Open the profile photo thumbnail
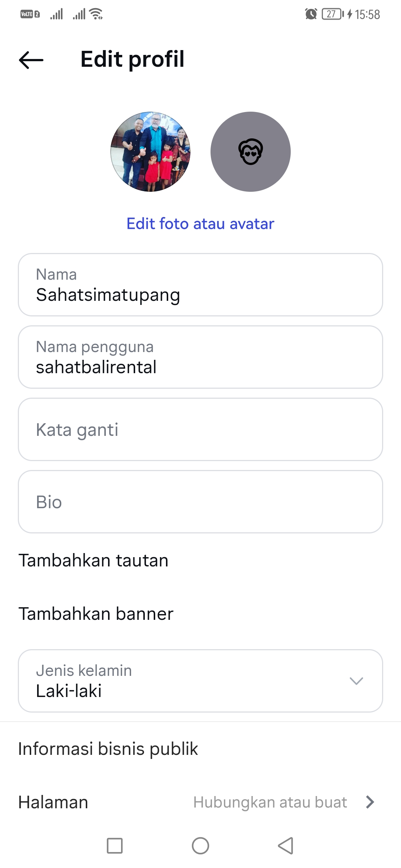 click(x=150, y=152)
